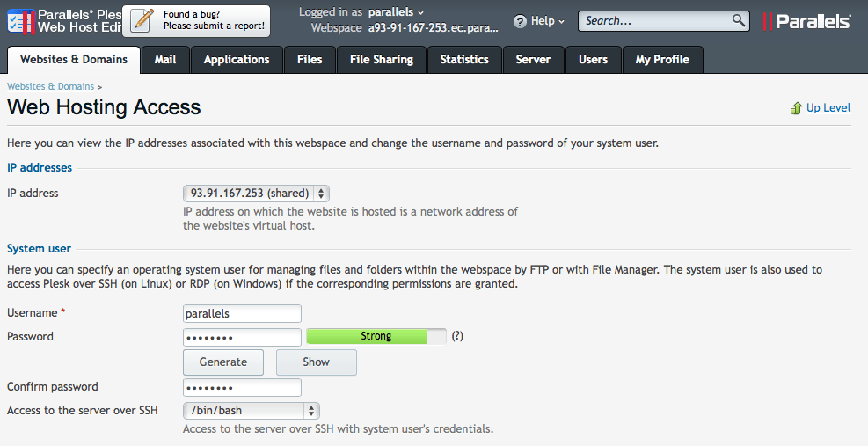The image size is (868, 446).
Task: Click the Confirm password field
Action: tap(242, 387)
